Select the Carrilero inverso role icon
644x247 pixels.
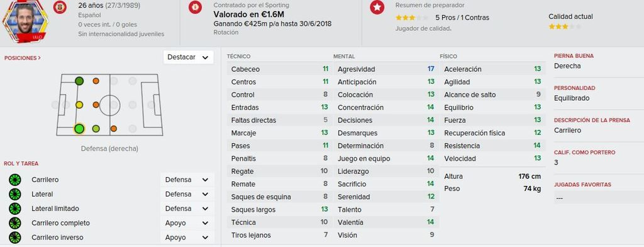(x=15, y=238)
